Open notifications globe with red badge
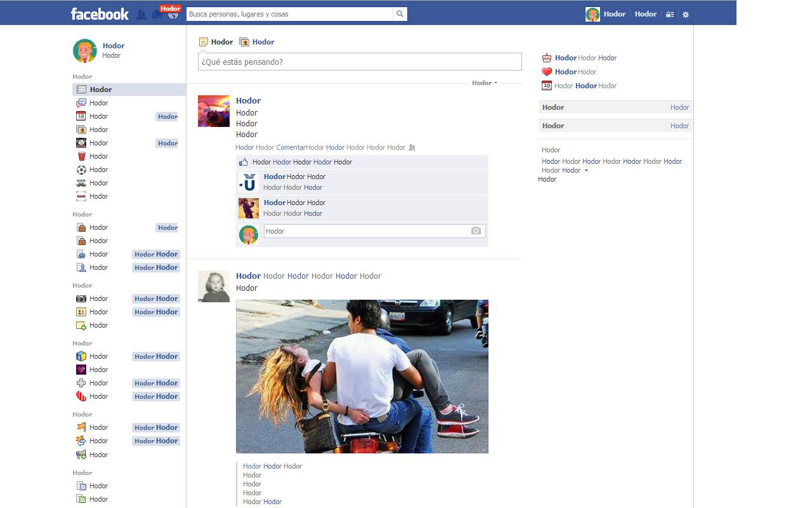The height and width of the screenshot is (508, 812). (173, 14)
